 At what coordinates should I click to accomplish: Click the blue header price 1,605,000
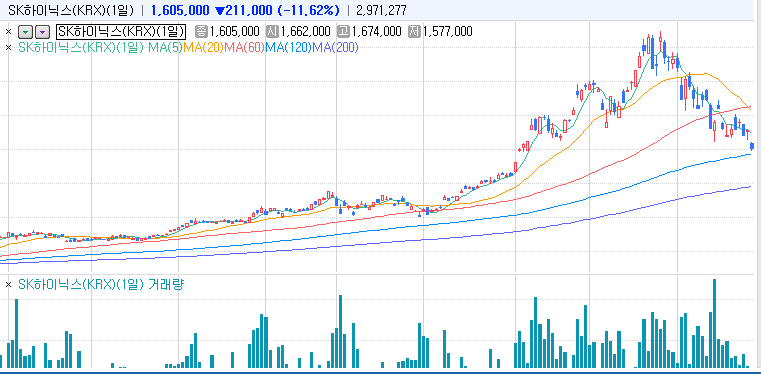[180, 10]
